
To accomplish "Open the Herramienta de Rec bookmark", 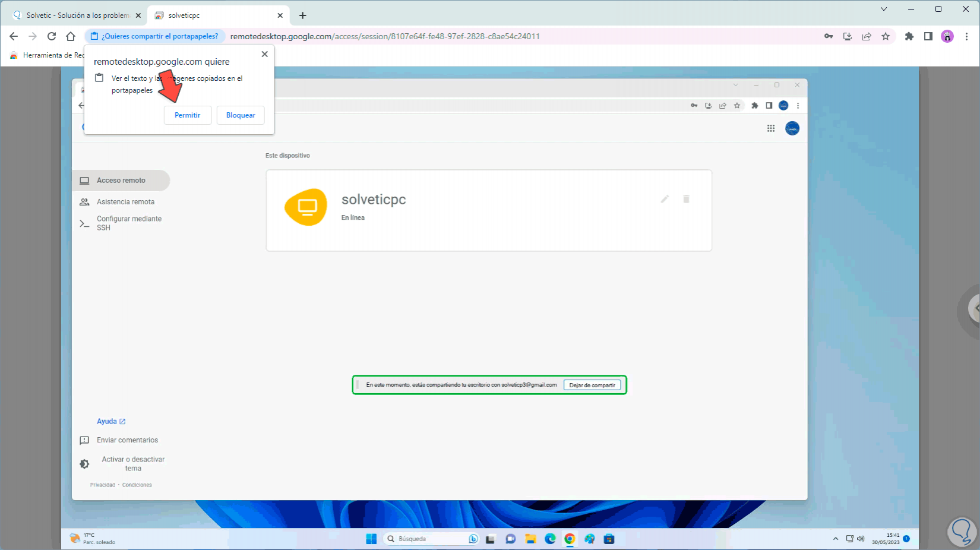I will pos(48,55).
